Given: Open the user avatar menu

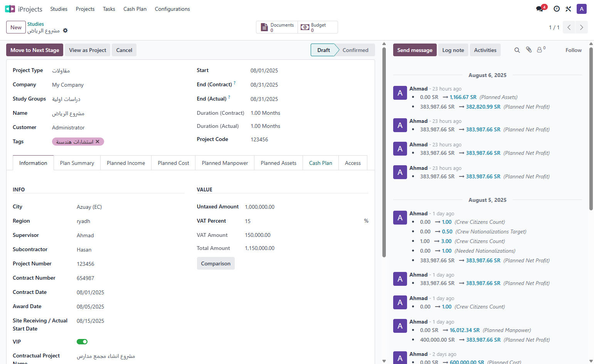Looking at the screenshot, I should click(x=582, y=9).
